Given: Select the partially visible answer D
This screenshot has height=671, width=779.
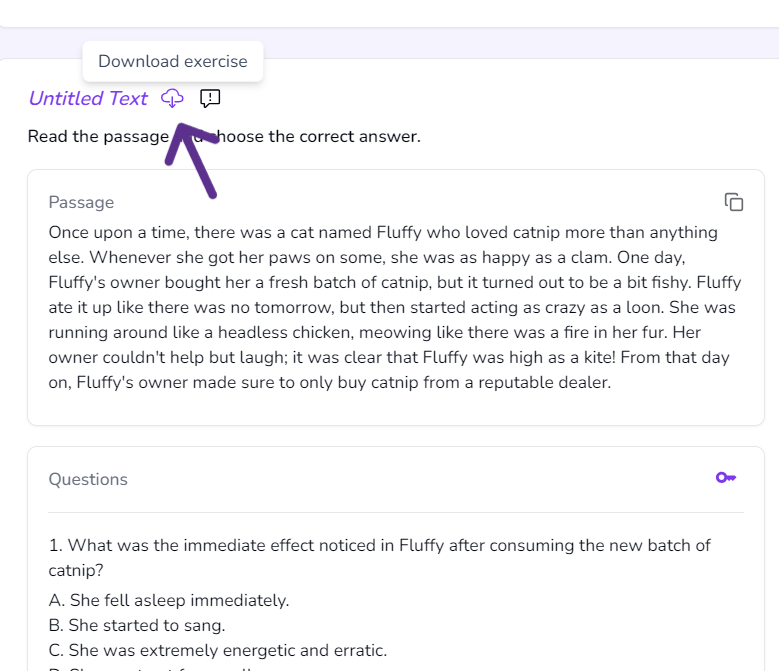Looking at the screenshot, I should pyautogui.click(x=150, y=668).
